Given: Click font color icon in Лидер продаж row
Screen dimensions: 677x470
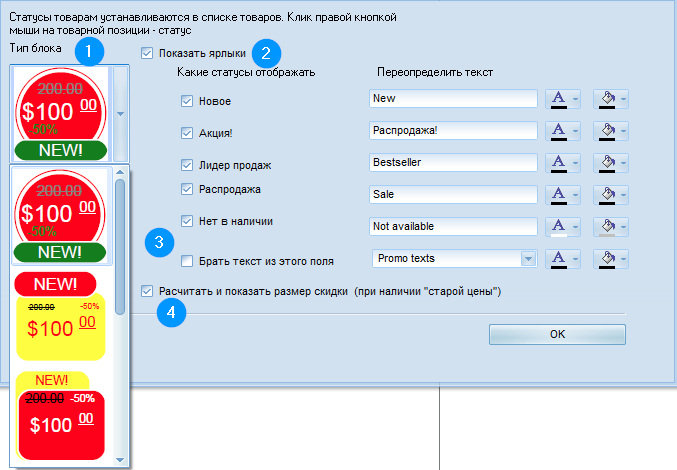Looking at the screenshot, I should click(558, 163).
